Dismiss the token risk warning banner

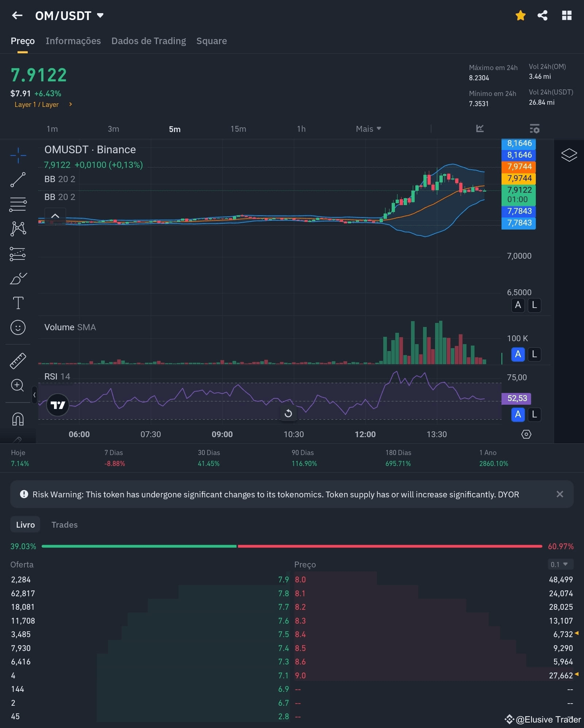click(560, 494)
